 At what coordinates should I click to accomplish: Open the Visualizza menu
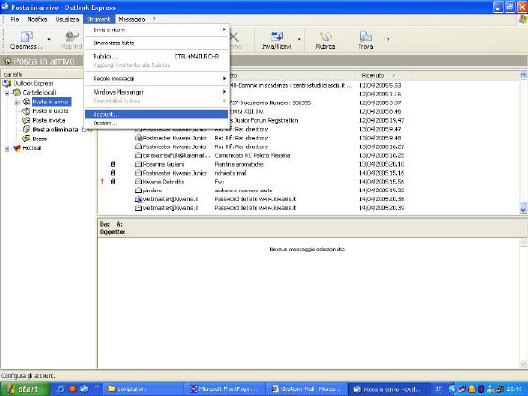point(67,19)
